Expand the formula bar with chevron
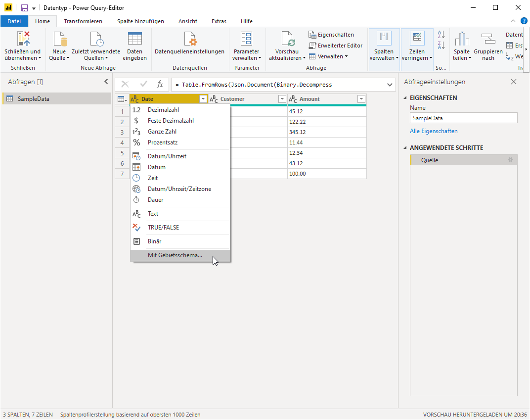The width and height of the screenshot is (530, 420). tap(390, 85)
